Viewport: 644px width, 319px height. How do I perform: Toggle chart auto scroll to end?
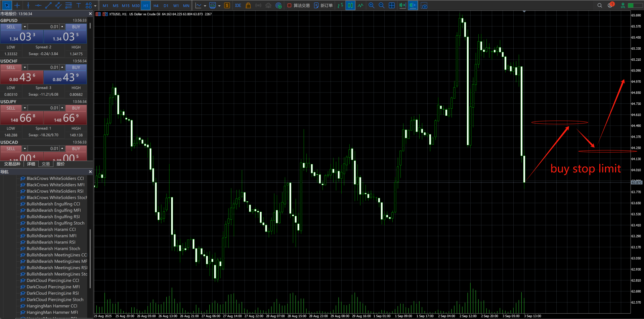point(402,5)
